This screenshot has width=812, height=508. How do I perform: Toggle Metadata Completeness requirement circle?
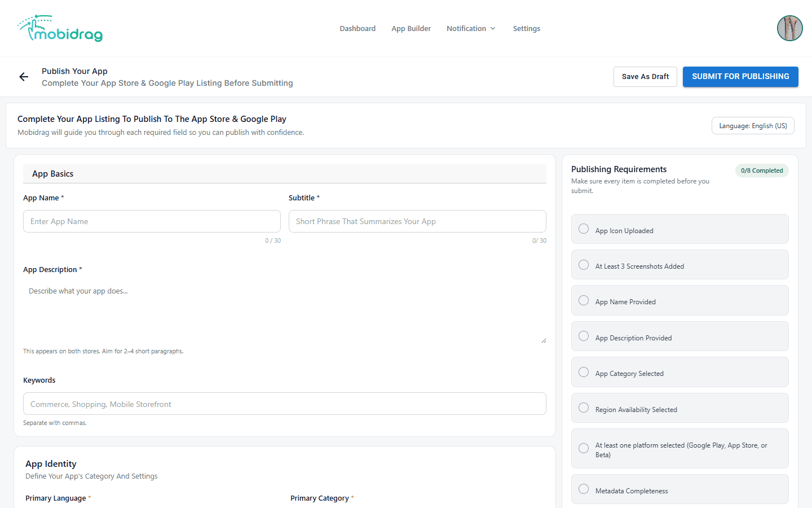584,489
